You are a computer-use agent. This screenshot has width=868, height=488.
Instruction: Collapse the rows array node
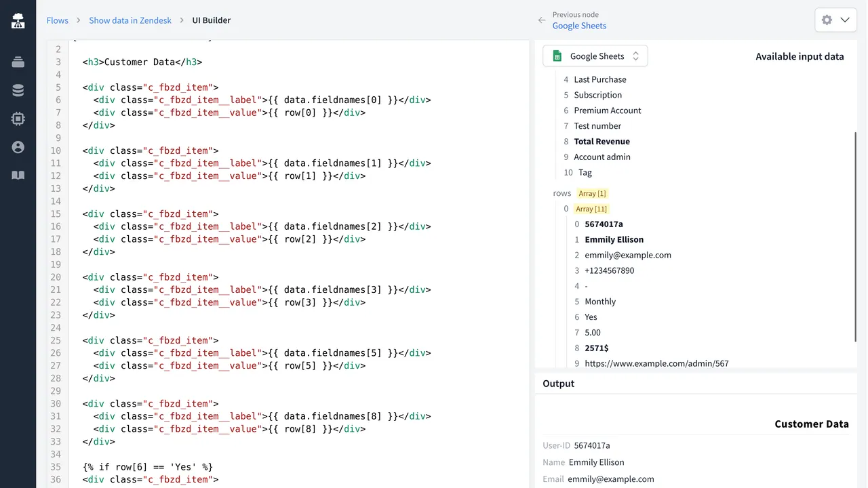(562, 193)
